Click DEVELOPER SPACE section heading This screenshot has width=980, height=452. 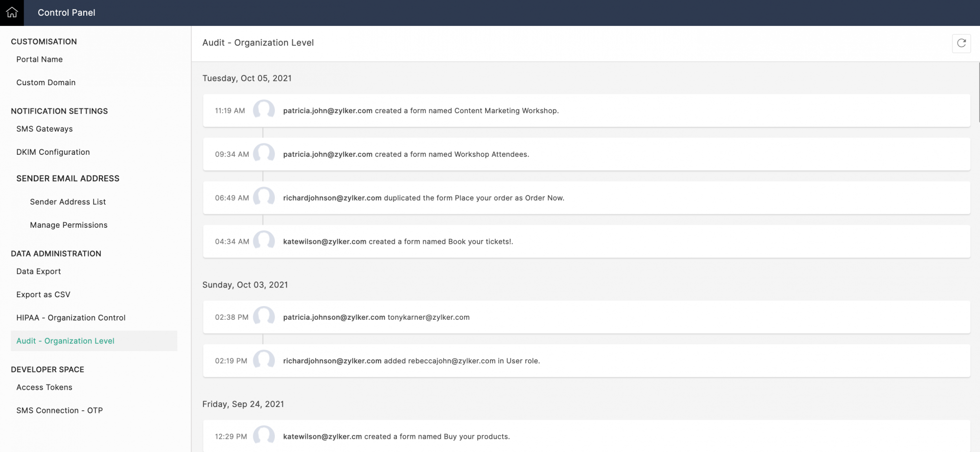48,370
